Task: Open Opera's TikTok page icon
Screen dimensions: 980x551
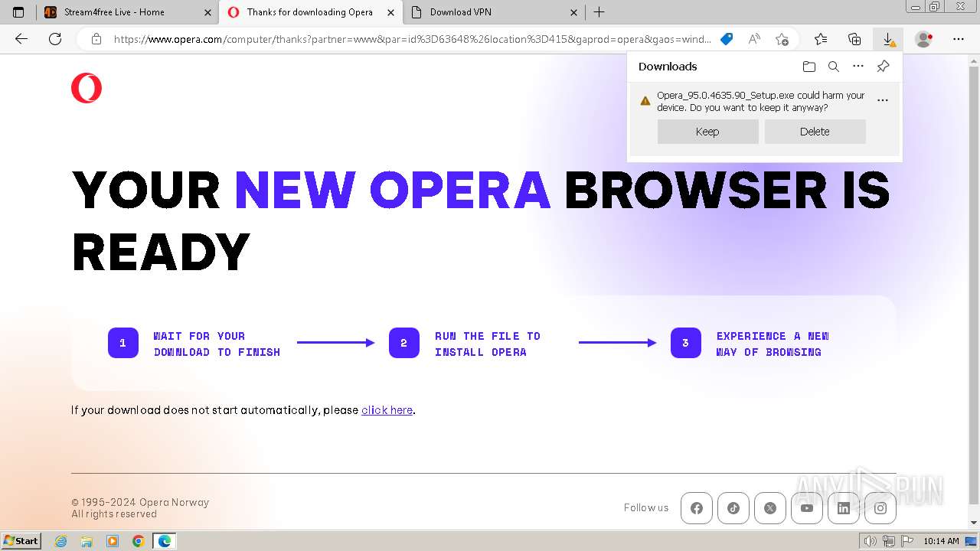Action: coord(733,508)
